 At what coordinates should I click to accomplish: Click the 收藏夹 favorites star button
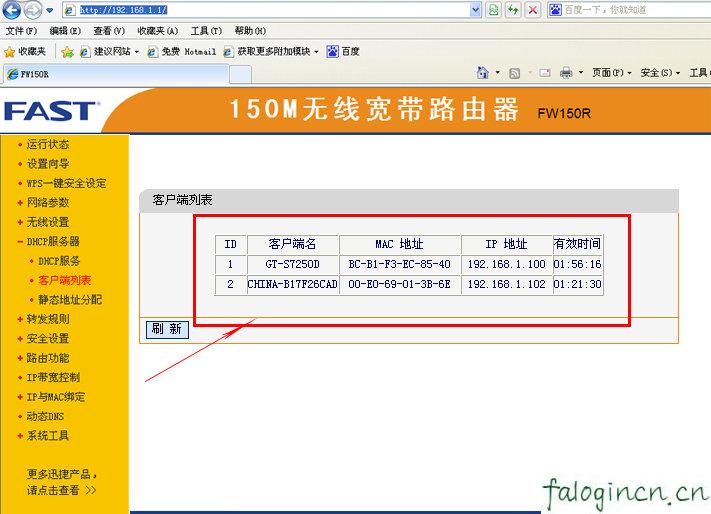[25, 52]
